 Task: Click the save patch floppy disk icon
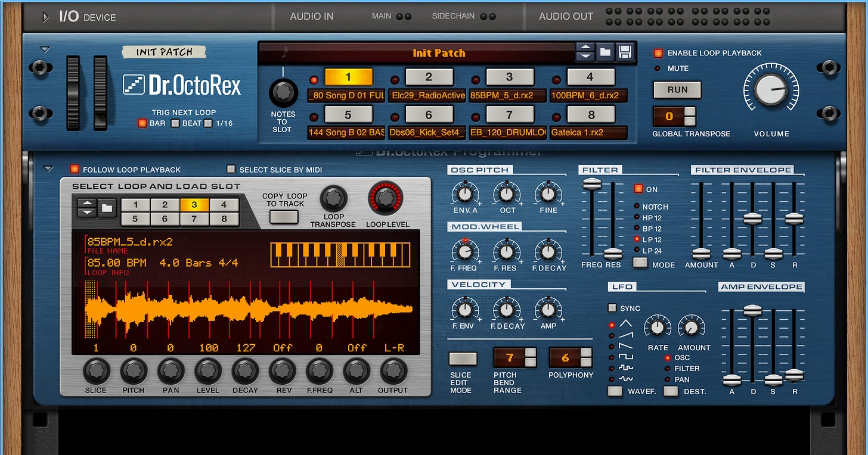coord(625,52)
